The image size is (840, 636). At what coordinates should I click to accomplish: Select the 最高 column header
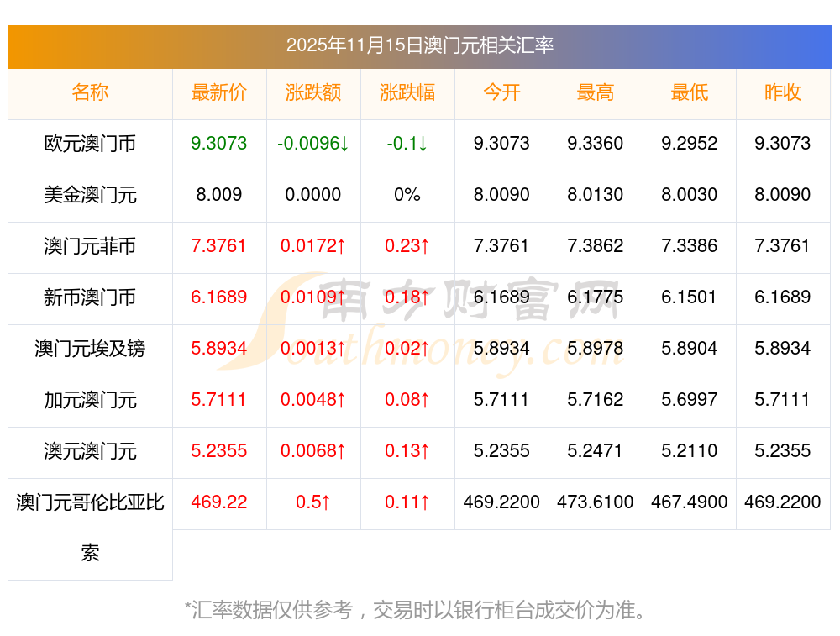pyautogui.click(x=596, y=92)
